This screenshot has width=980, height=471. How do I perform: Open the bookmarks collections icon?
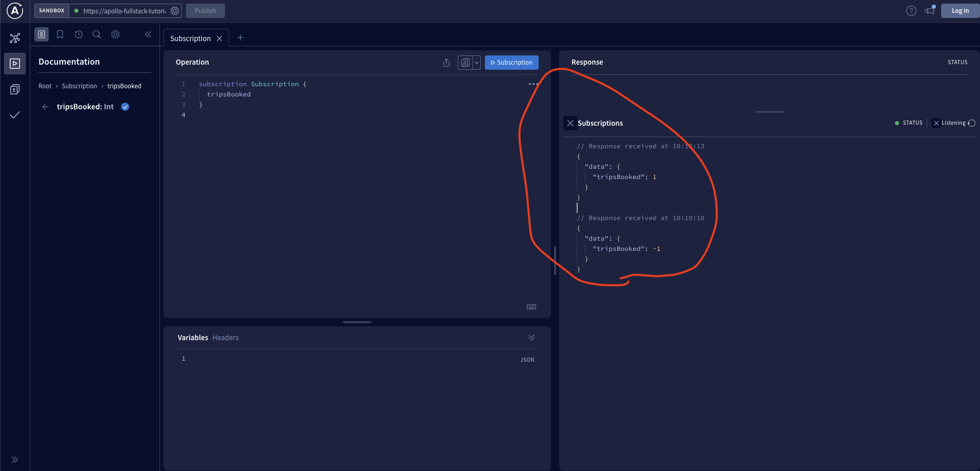60,34
